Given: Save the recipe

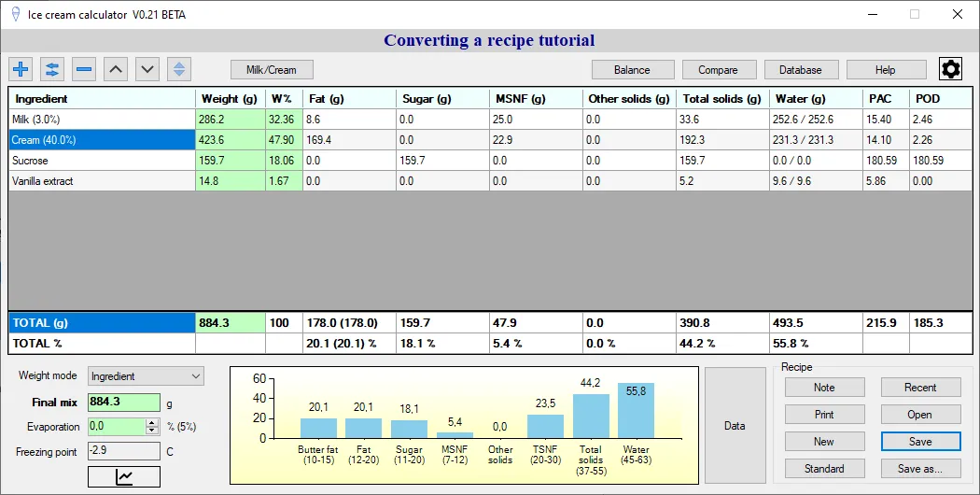Looking at the screenshot, I should click(920, 441).
